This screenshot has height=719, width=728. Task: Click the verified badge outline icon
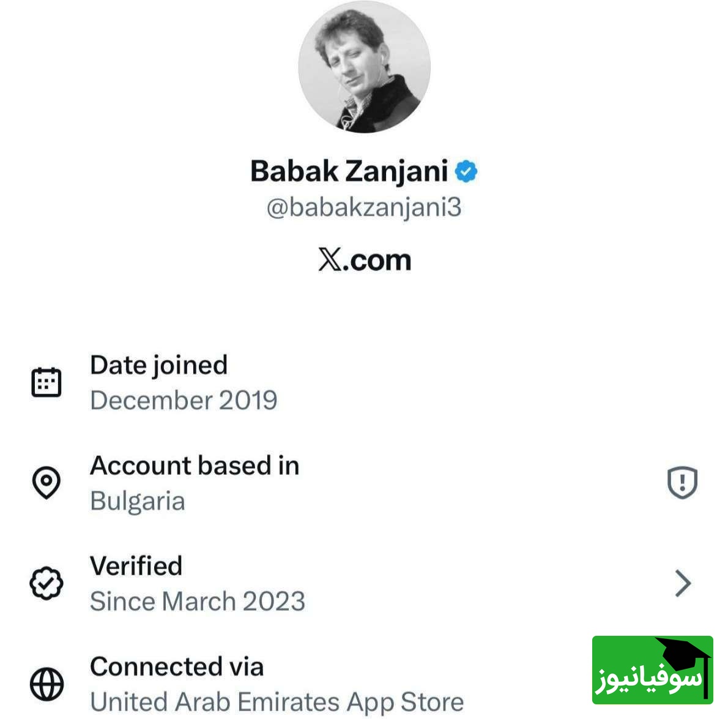pos(46,583)
